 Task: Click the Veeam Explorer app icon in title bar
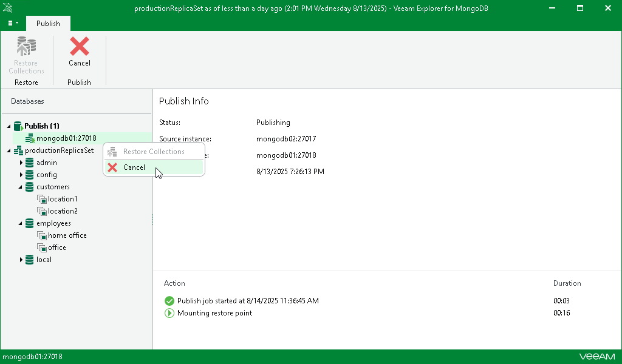tap(7, 8)
